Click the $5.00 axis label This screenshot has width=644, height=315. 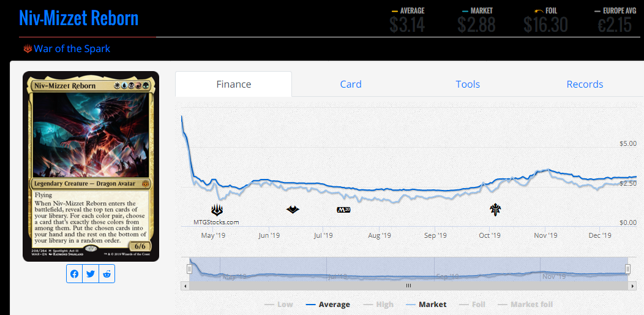(x=628, y=143)
